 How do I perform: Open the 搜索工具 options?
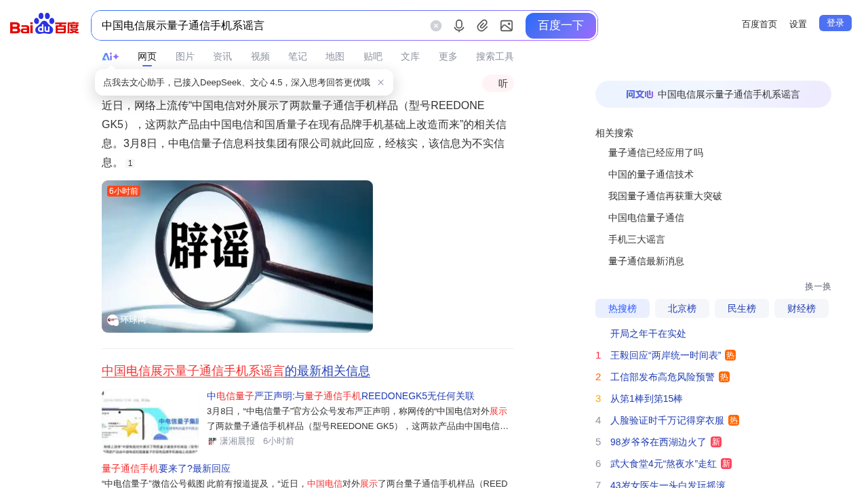point(494,57)
